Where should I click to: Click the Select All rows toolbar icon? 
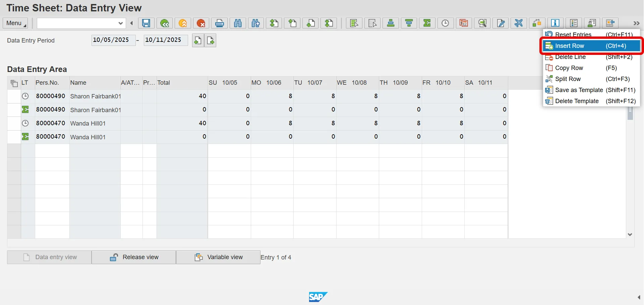point(354,23)
